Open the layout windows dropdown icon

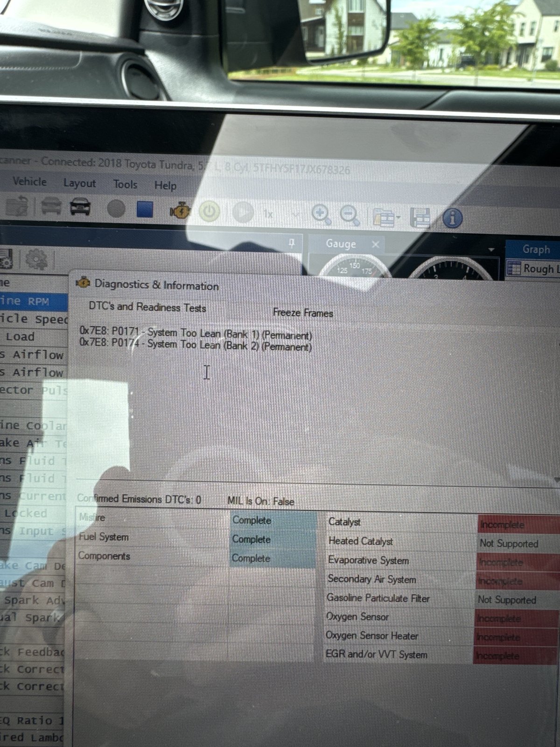point(386,217)
